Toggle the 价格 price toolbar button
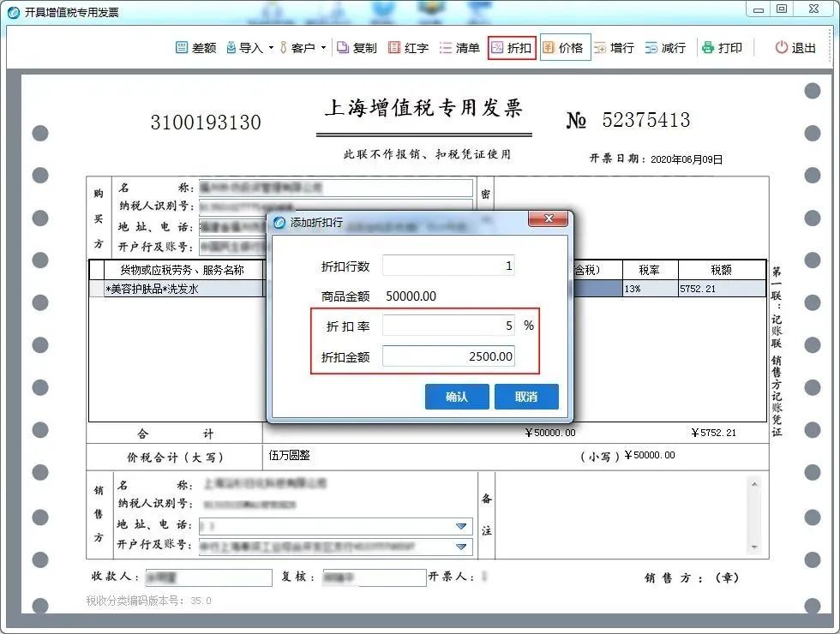This screenshot has width=840, height=634. (563, 48)
